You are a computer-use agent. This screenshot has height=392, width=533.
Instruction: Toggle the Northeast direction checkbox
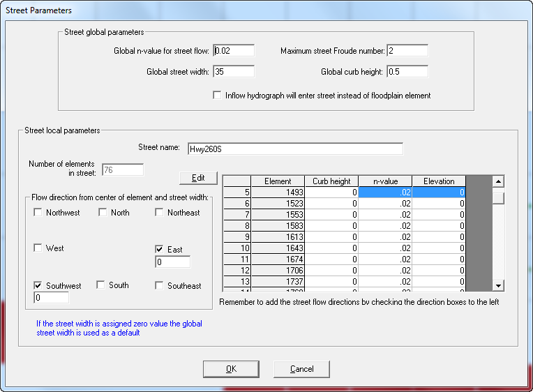click(x=160, y=213)
